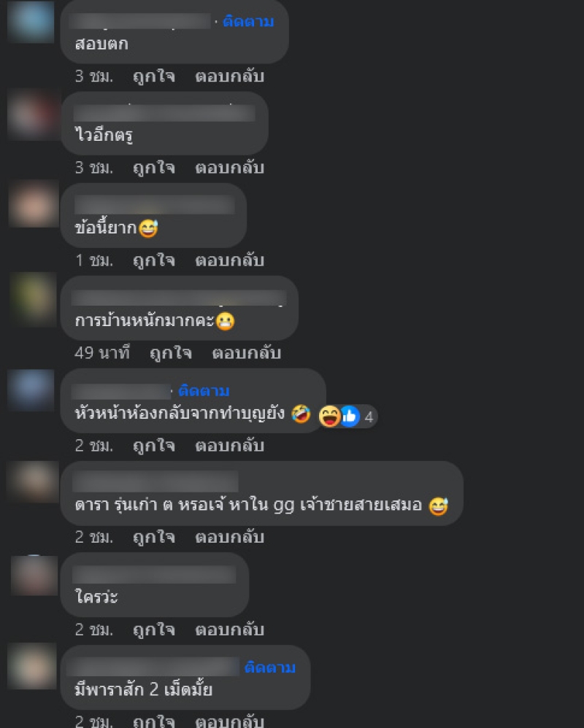
Task: Open blurred avatar beside 'ข้อนี้ยาก' comment
Action: click(34, 205)
